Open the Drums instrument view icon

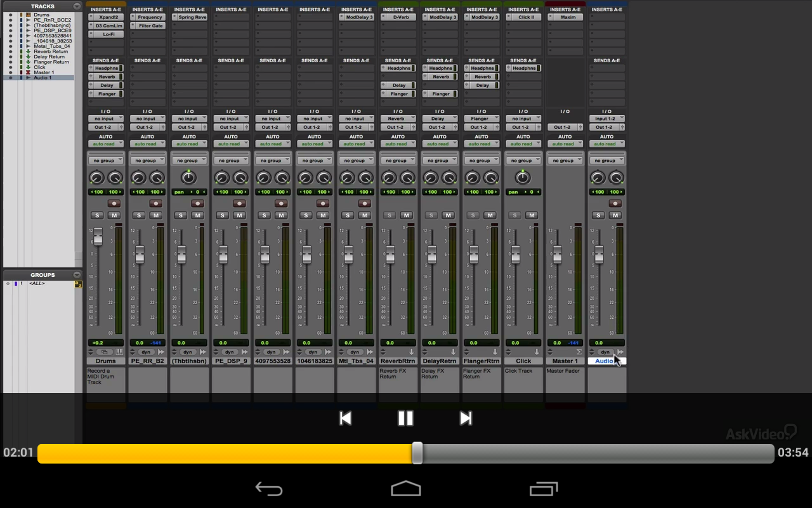pyautogui.click(x=119, y=352)
